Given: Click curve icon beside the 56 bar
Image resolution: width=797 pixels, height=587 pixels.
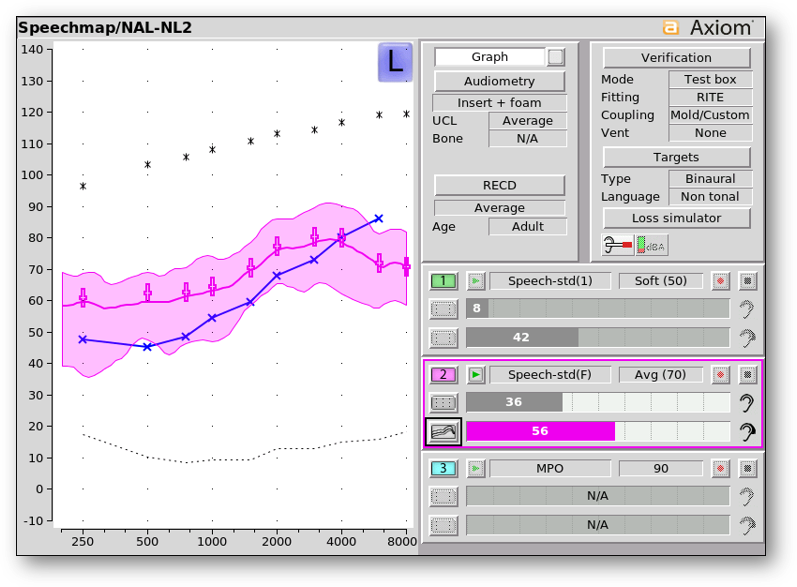Looking at the screenshot, I should (443, 432).
